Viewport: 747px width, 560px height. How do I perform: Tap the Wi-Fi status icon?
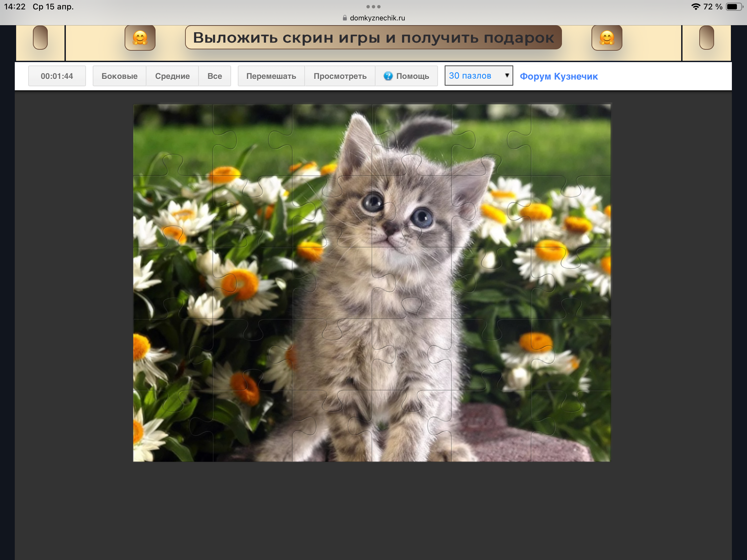pos(695,7)
